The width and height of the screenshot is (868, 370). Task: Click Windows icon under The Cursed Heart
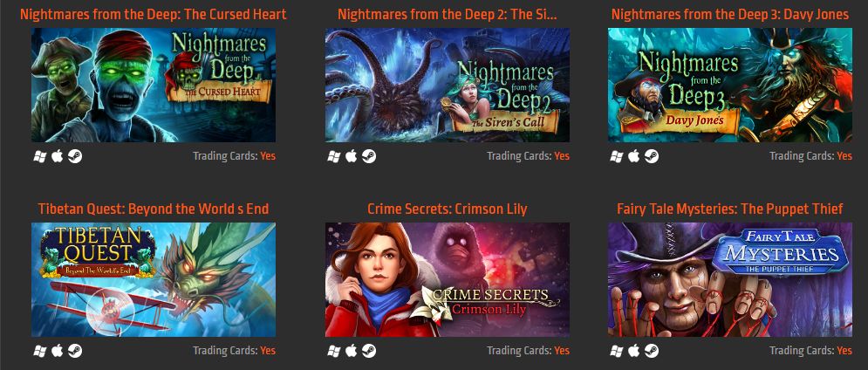click(40, 157)
